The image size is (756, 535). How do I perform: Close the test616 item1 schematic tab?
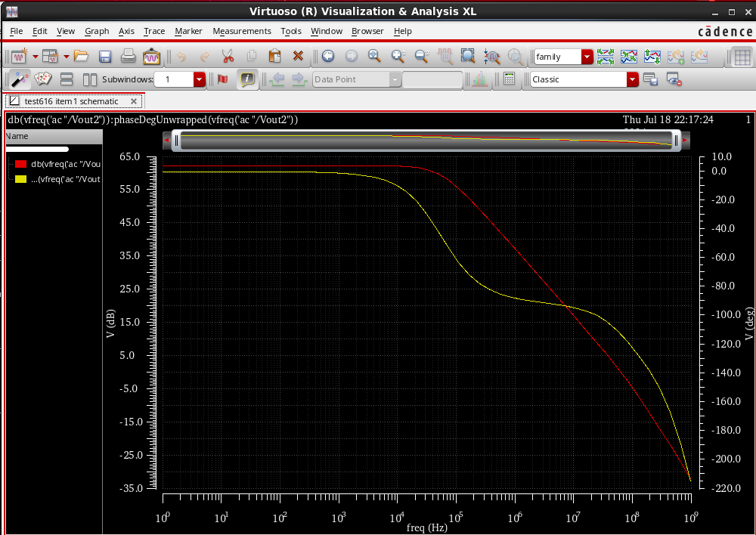click(x=134, y=101)
